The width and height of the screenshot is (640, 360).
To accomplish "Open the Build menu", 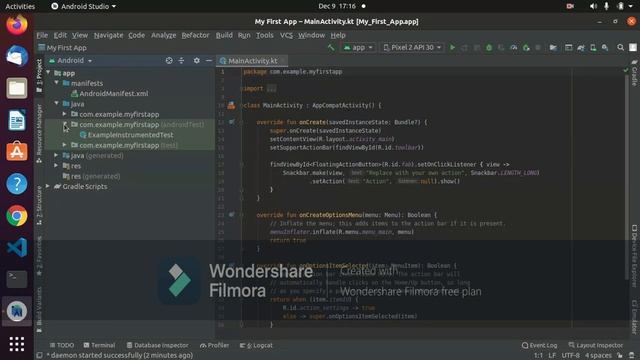I will tap(224, 35).
